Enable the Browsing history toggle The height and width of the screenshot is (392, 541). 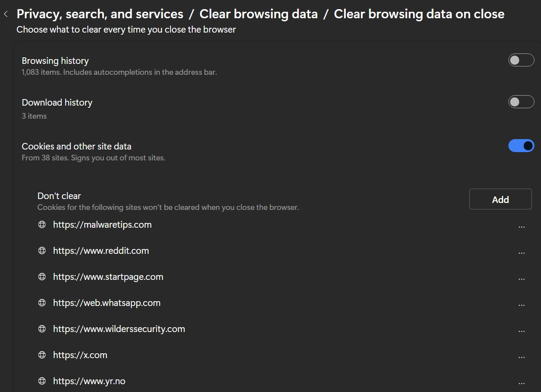521,60
